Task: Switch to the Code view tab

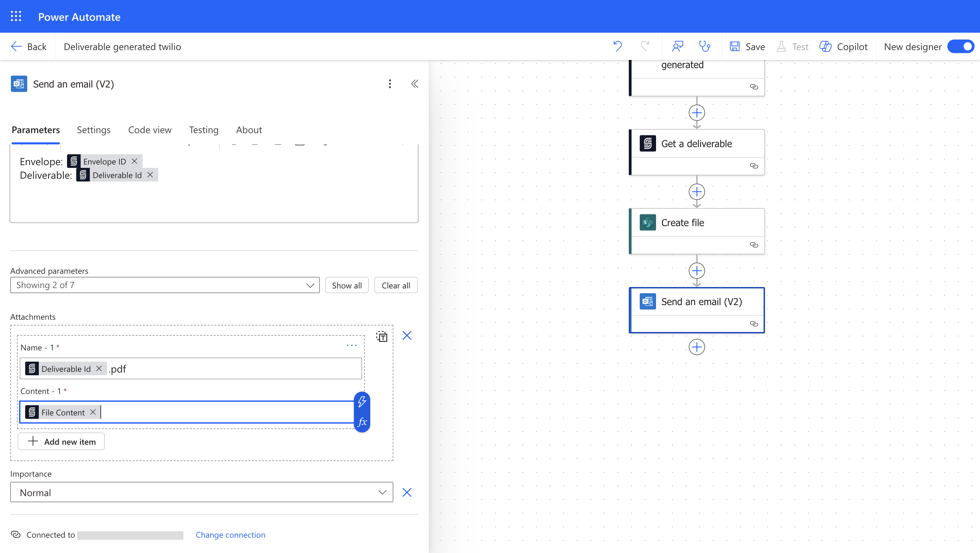Action: (149, 130)
